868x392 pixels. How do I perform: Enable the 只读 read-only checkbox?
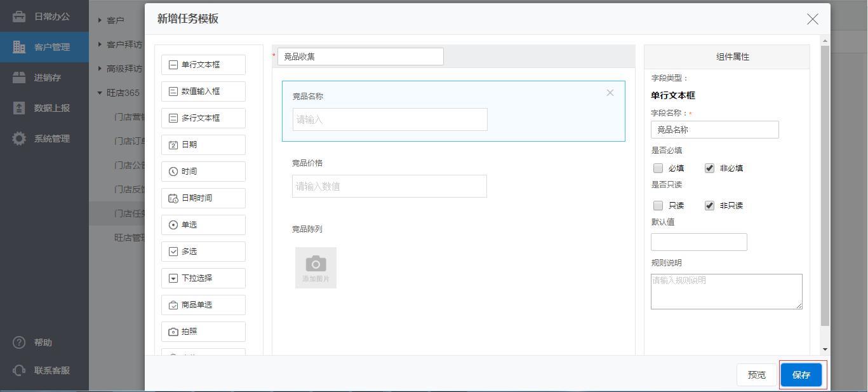click(658, 206)
